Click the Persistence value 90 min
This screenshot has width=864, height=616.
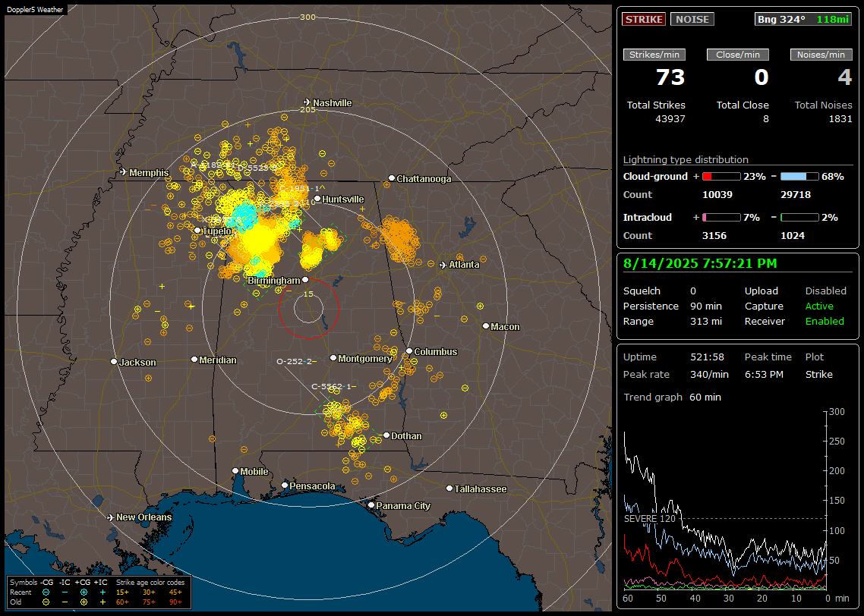(706, 306)
